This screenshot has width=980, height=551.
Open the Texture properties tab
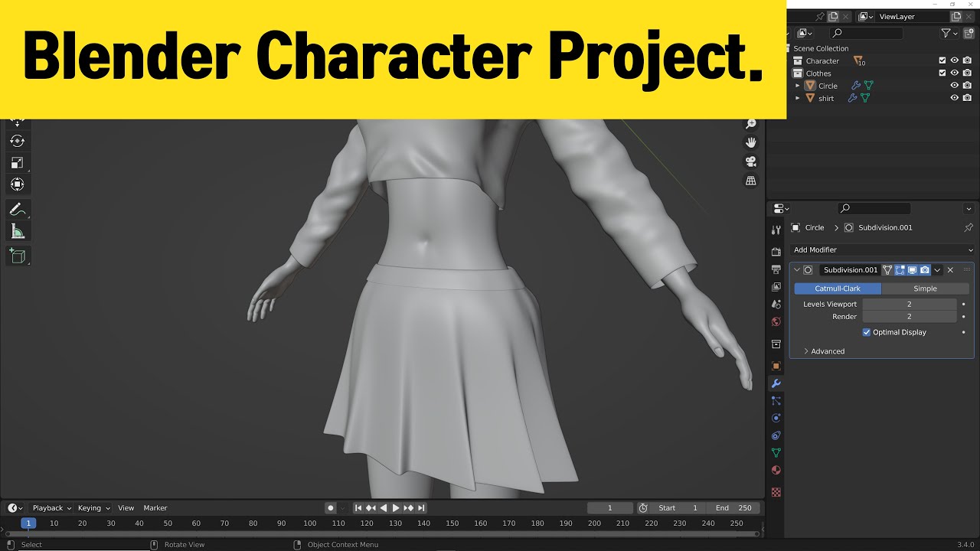(x=776, y=492)
